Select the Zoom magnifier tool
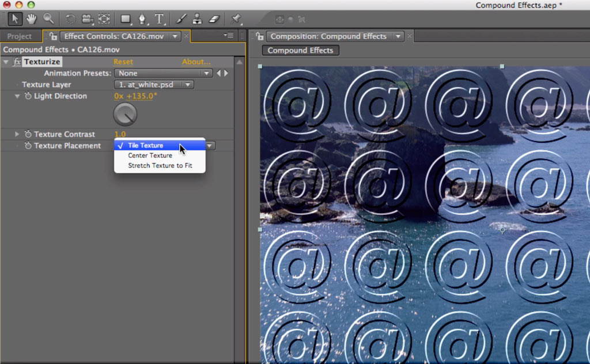Screen dimensions: 590x364 48,19
